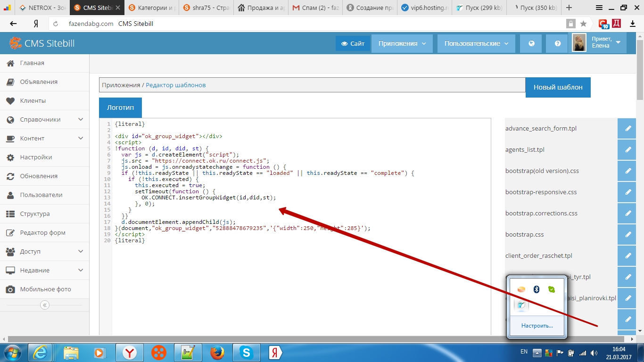
Task: Edit client_order_raschet.tpl pencil icon
Action: (627, 255)
